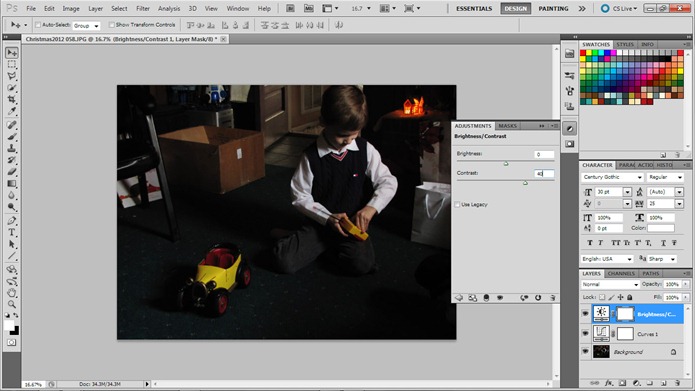Launch Mini Bridge from the application bar
This screenshot has width=695, height=391.
tap(308, 8)
